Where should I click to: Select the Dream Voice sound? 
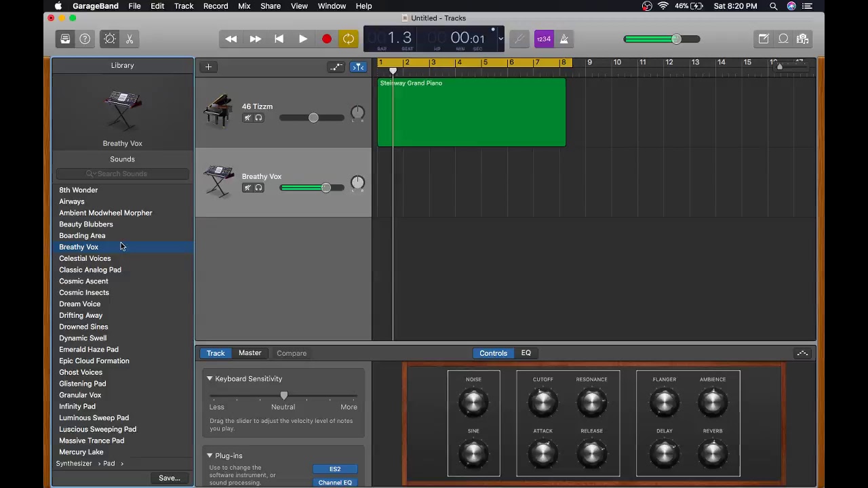[123, 304]
